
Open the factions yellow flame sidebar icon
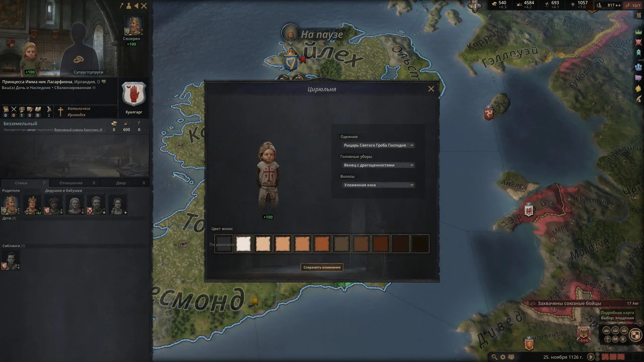pyautogui.click(x=638, y=89)
